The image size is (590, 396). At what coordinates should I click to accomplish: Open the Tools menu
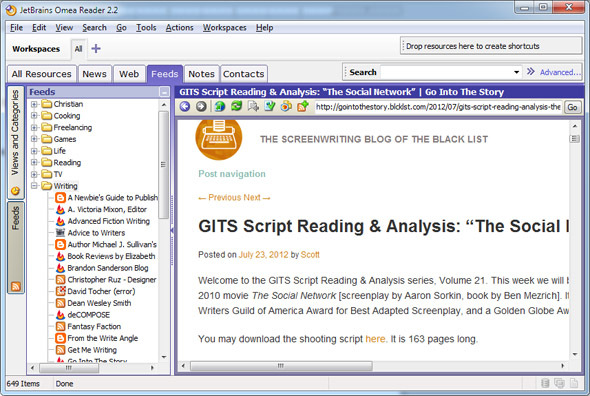[x=146, y=27]
